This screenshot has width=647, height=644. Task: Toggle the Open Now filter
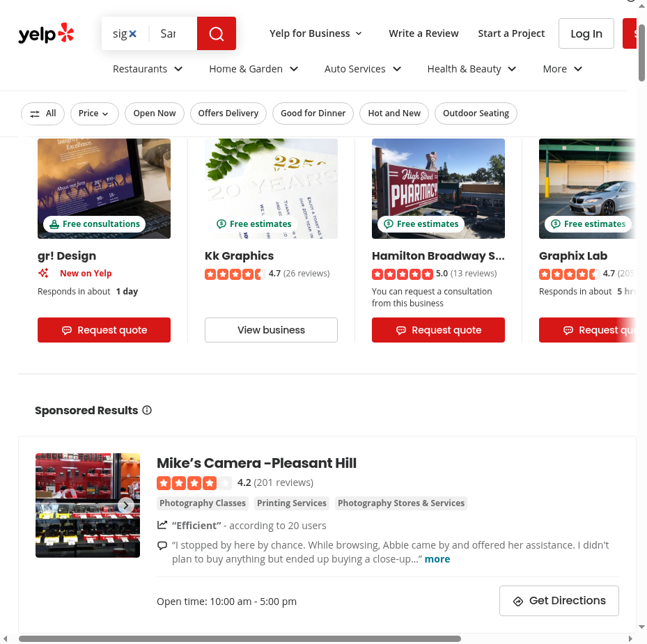pos(155,113)
